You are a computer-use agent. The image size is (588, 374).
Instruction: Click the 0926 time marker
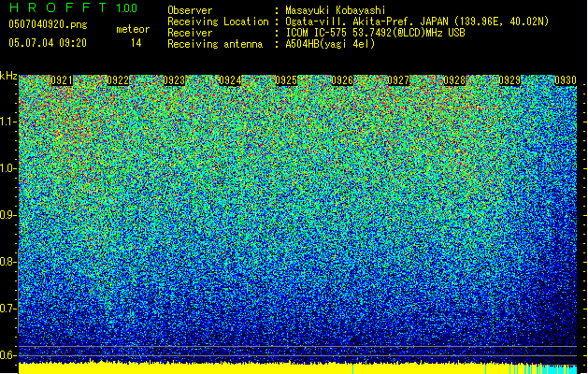click(x=342, y=80)
